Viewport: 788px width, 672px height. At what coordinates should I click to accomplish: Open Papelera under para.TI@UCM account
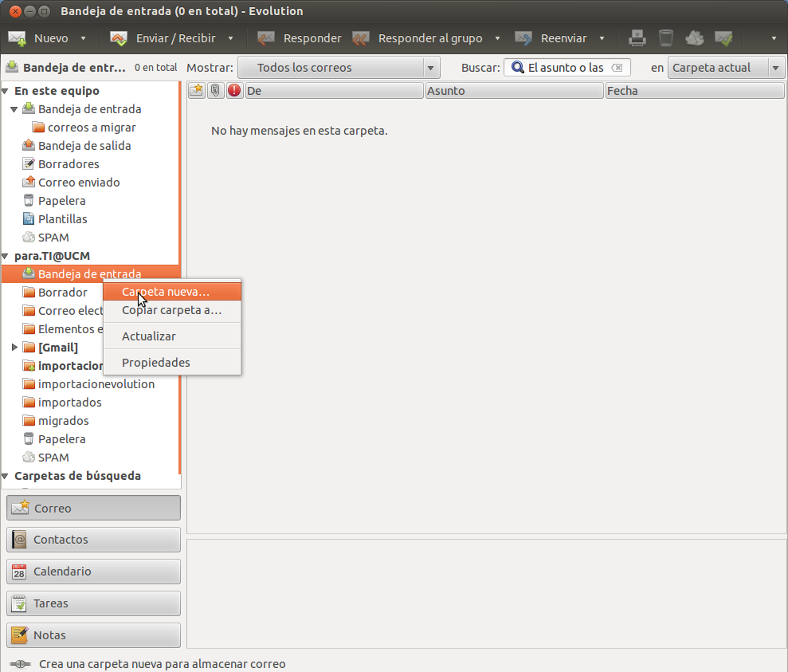coord(62,438)
